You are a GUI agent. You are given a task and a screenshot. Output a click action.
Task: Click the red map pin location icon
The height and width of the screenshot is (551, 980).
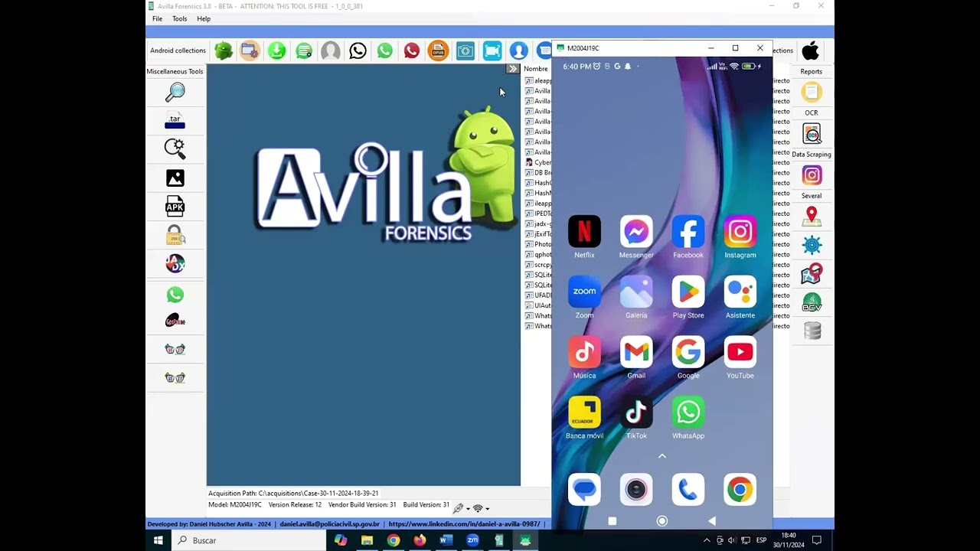click(x=812, y=217)
